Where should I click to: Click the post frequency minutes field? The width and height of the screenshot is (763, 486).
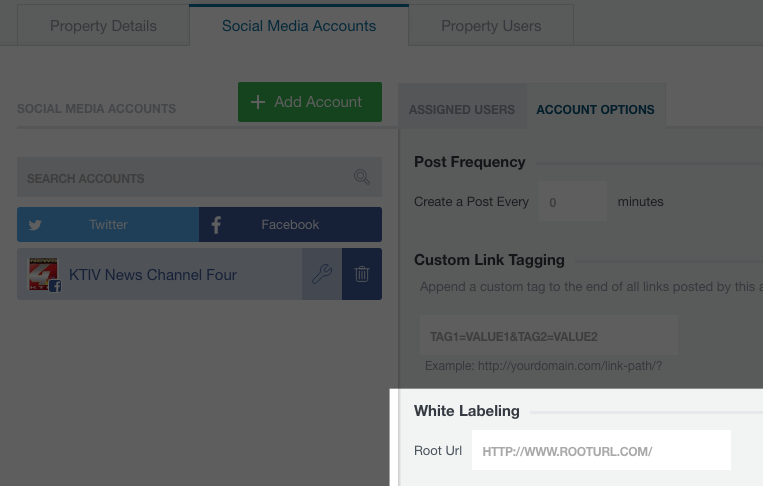(573, 201)
